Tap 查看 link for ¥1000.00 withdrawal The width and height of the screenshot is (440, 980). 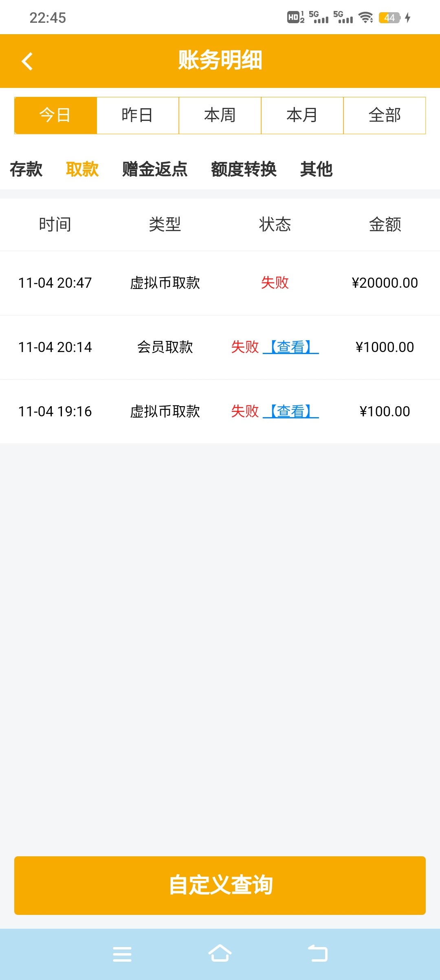tap(291, 347)
